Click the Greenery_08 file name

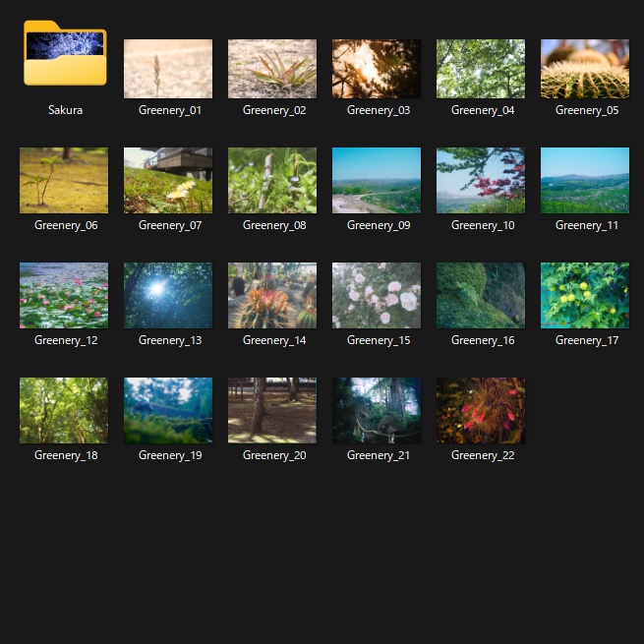point(274,225)
